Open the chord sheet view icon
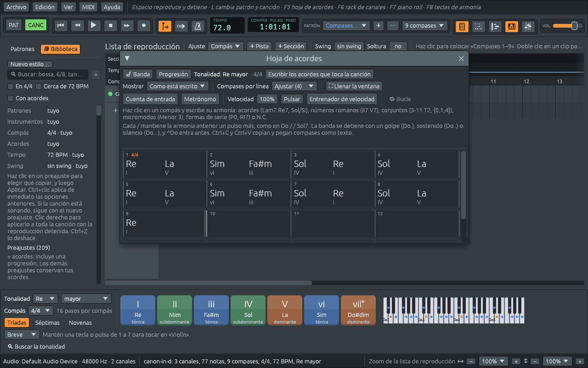588x368 pixels. (x=462, y=26)
